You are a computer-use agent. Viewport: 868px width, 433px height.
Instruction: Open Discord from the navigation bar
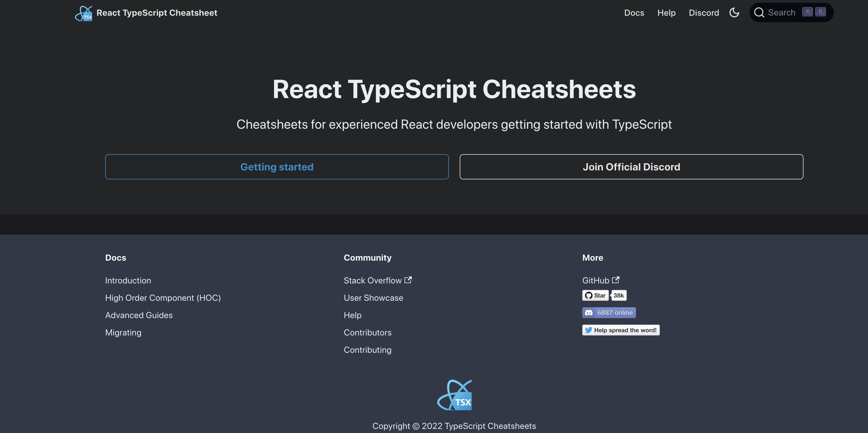pos(704,12)
